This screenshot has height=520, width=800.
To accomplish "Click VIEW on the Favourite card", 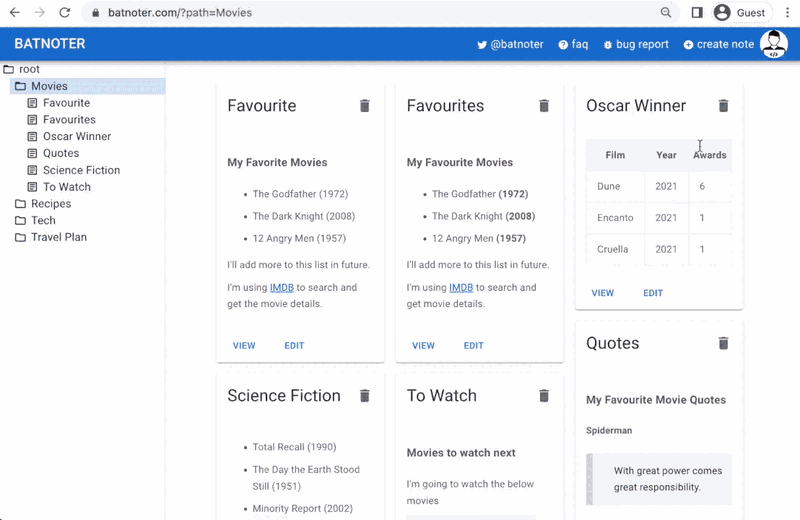I will pyautogui.click(x=244, y=346).
